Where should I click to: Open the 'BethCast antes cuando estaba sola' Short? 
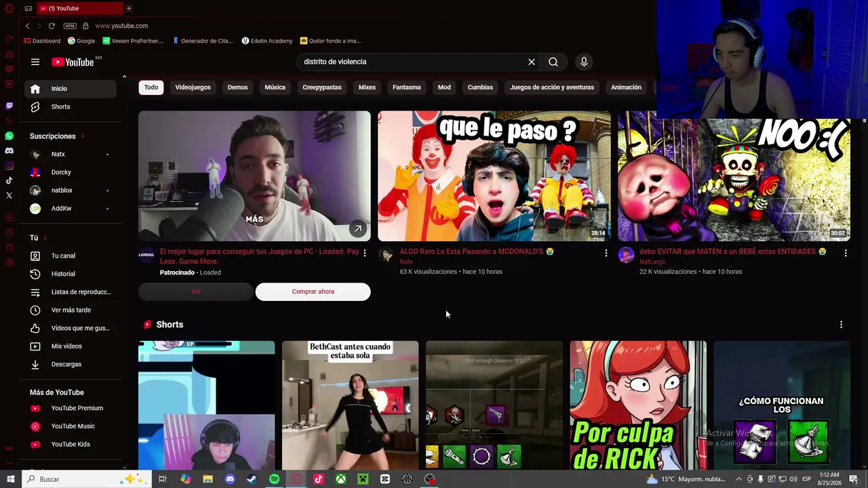[x=351, y=405]
